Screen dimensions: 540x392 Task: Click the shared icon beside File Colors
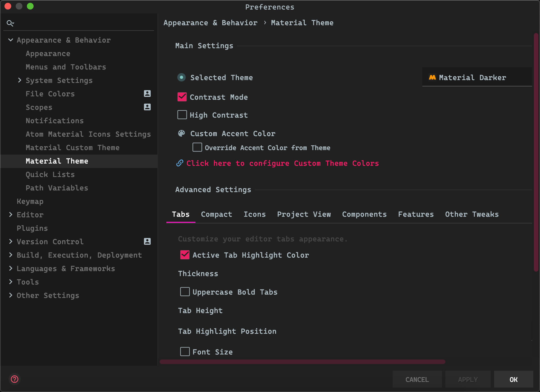tap(147, 94)
